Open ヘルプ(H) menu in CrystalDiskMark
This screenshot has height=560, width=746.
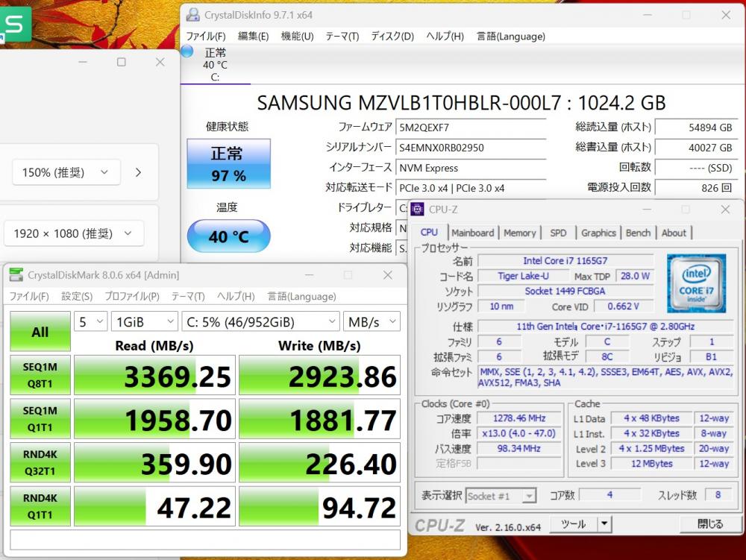(x=236, y=296)
